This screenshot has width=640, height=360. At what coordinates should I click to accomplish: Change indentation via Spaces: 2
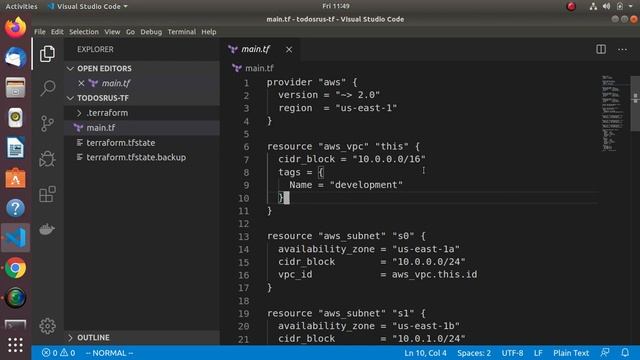(x=474, y=353)
